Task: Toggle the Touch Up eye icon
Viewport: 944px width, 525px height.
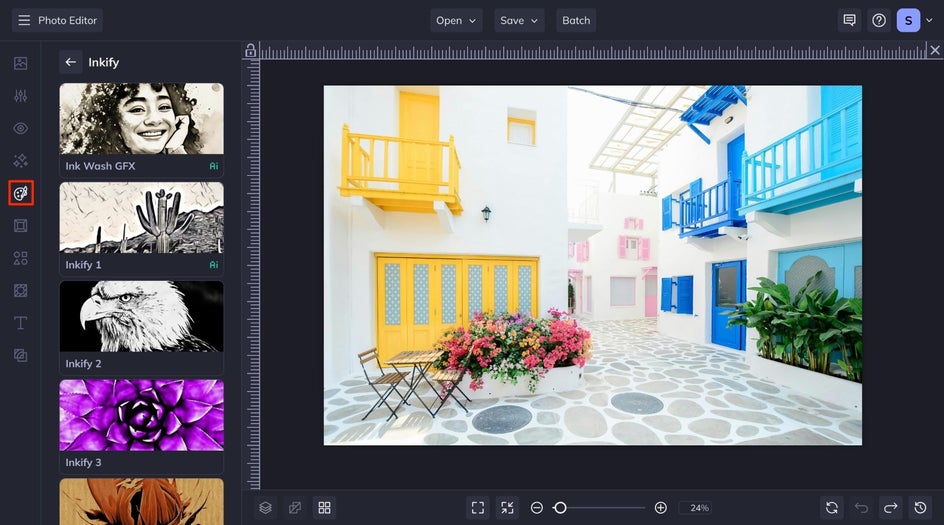Action: (21, 128)
